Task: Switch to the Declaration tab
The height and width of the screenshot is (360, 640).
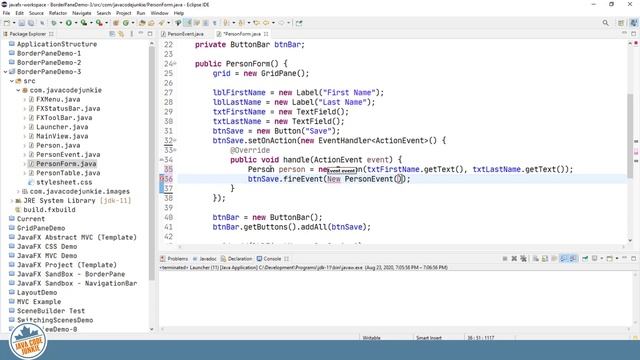Action: pos(237,259)
